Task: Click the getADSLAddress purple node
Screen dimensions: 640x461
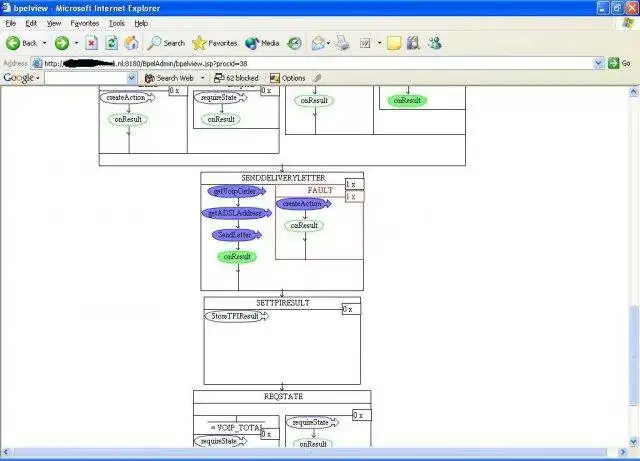Action: tap(236, 213)
